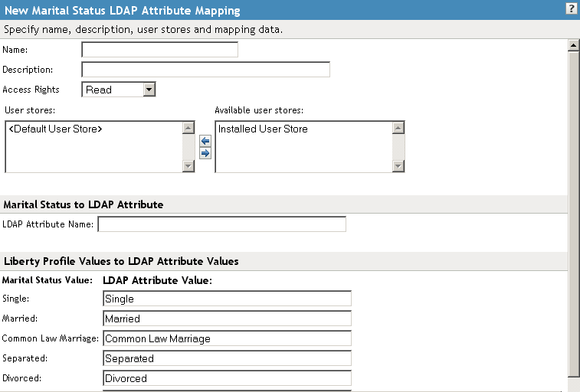
Task: Click the Divorced LDAP attribute value field
Action: click(227, 378)
